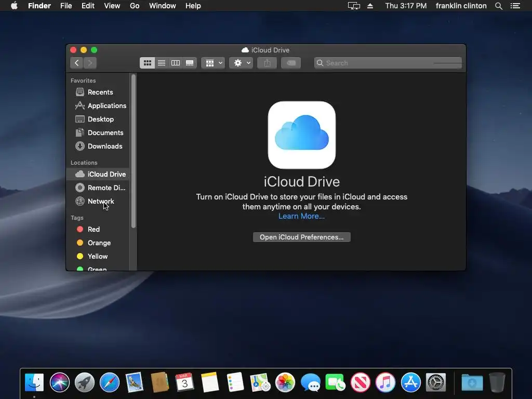Open Spotlight search in the menu bar

click(x=498, y=6)
